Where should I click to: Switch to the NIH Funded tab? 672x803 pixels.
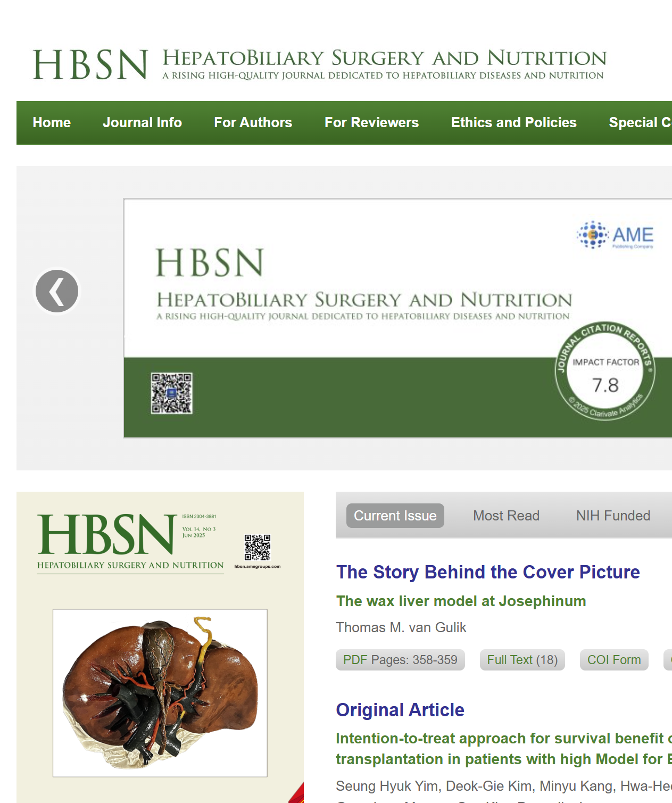point(613,516)
